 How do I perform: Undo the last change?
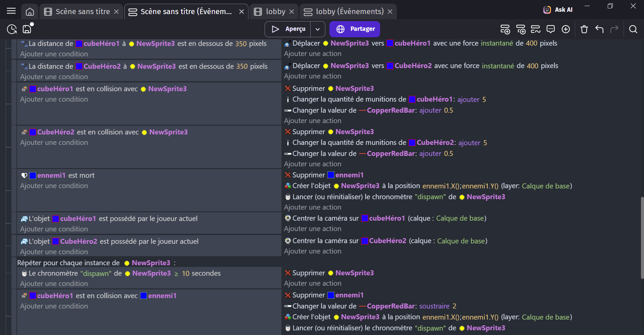599,29
